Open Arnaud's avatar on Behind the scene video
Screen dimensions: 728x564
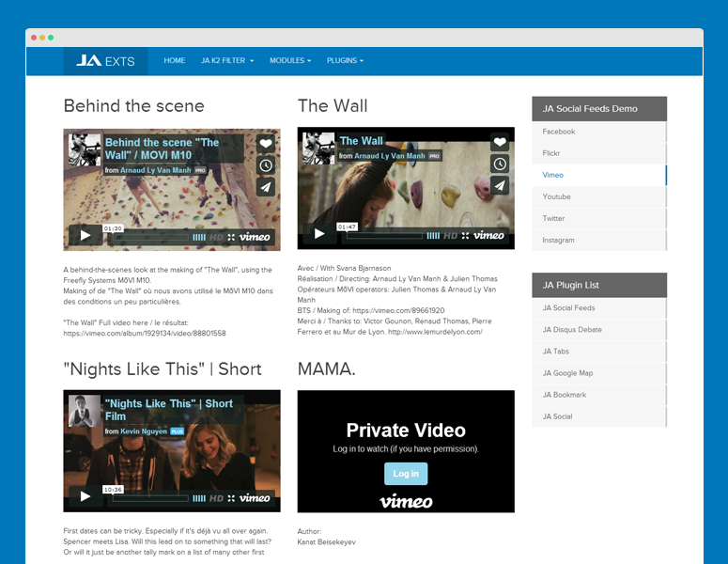(85, 149)
